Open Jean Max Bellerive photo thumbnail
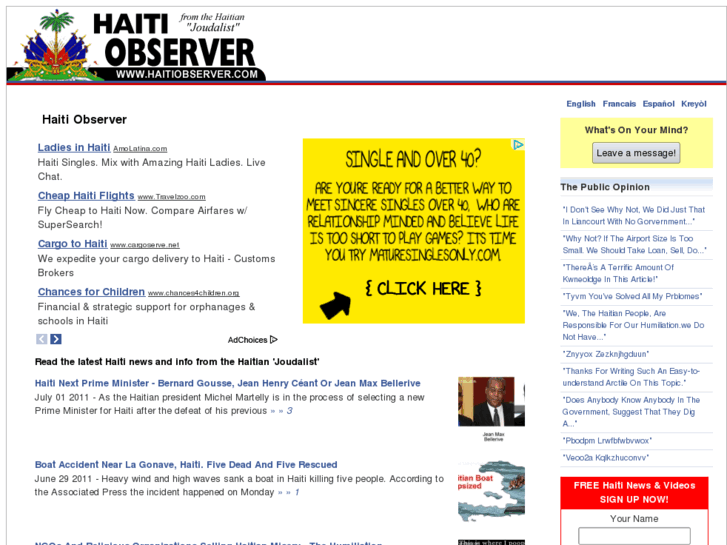Screen dimensions: 727x545 [491, 402]
